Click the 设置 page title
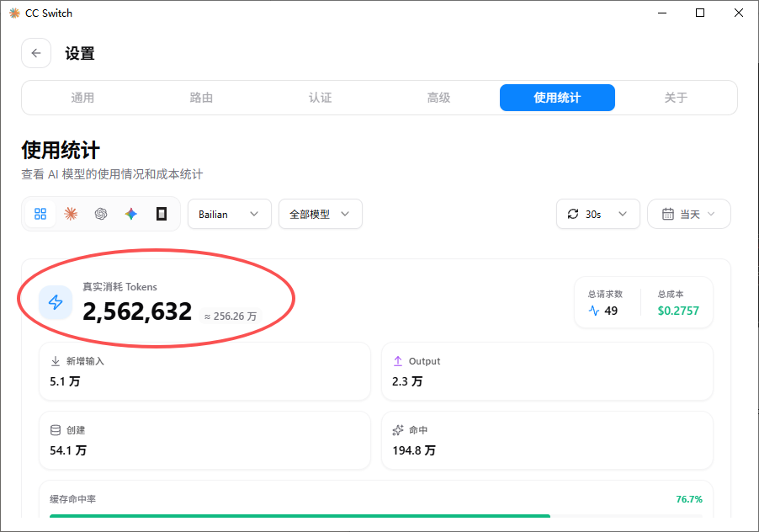The height and width of the screenshot is (532, 759). 80,54
